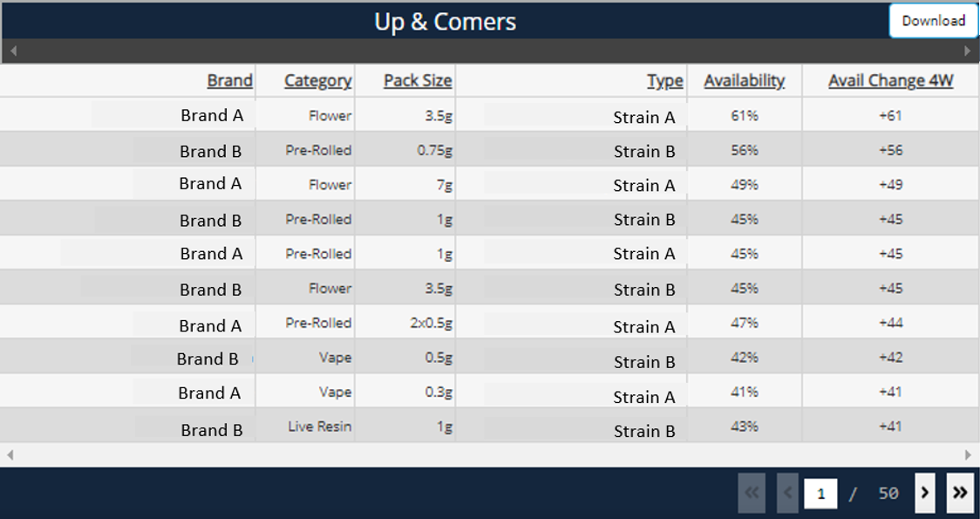
Task: Click bottom scrollbar left arrow
Action: click(10, 454)
